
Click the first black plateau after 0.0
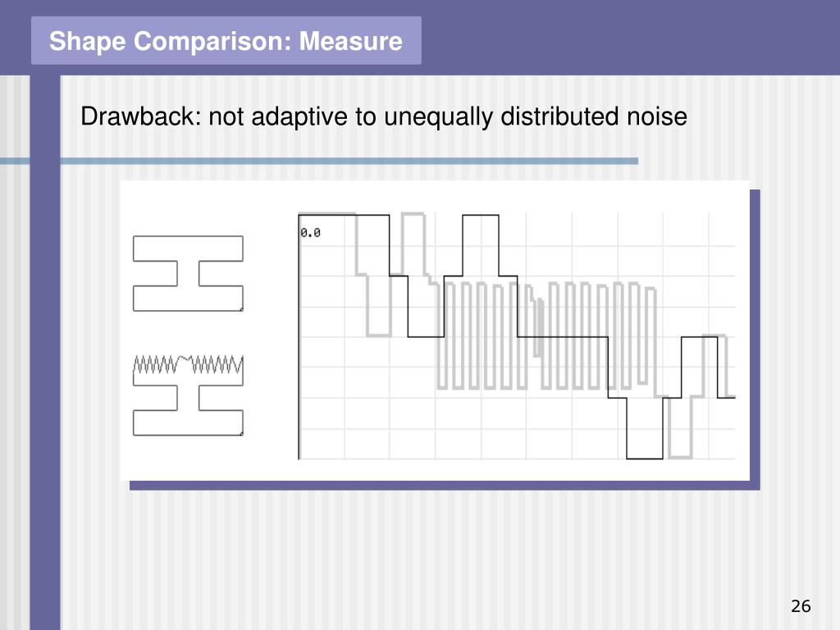tap(344, 216)
